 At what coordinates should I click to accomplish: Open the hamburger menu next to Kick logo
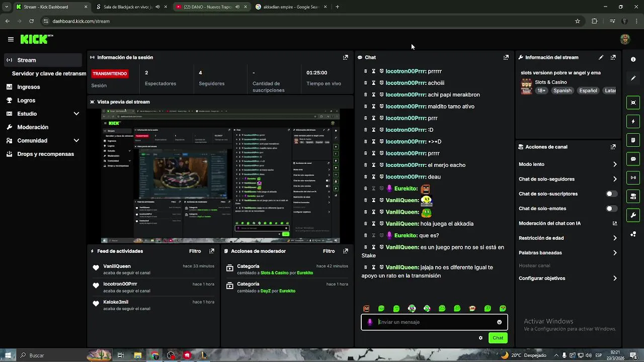click(x=11, y=39)
